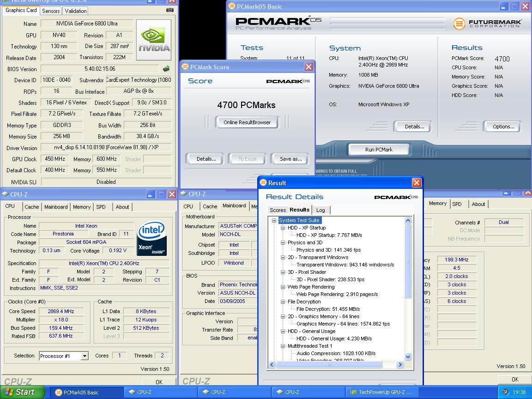Click the system tray icon beside the clock
This screenshot has width=532, height=399.
pos(506,392)
